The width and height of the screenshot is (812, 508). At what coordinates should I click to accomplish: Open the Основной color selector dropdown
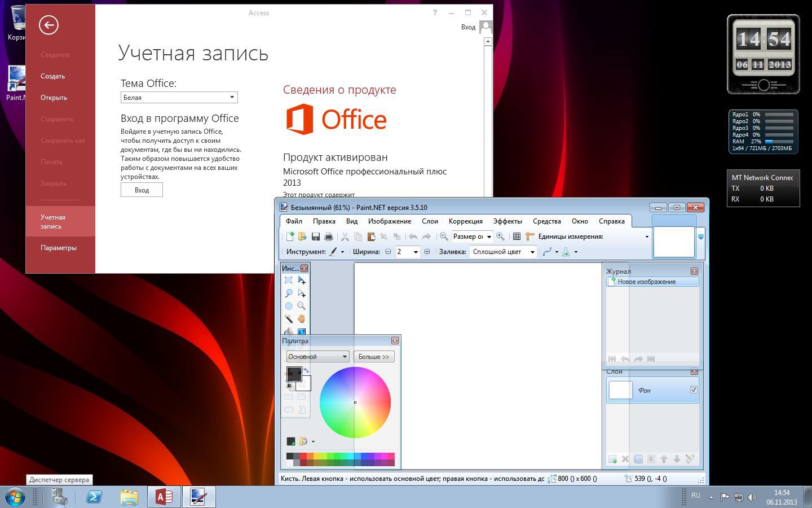317,357
